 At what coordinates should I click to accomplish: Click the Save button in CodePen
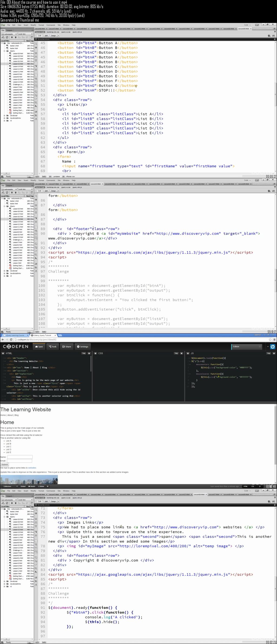point(39,346)
